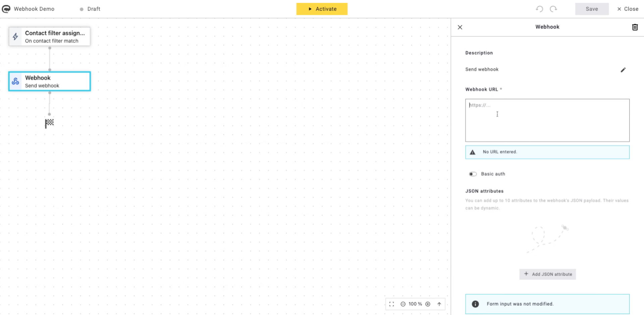Delete the Webhook step using the trash icon
The image size is (644, 315).
coord(635,27)
